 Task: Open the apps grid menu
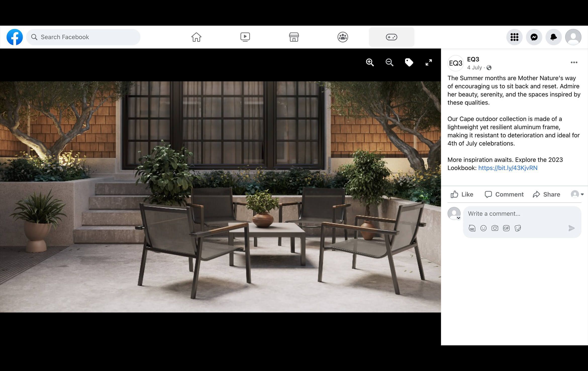pyautogui.click(x=514, y=37)
